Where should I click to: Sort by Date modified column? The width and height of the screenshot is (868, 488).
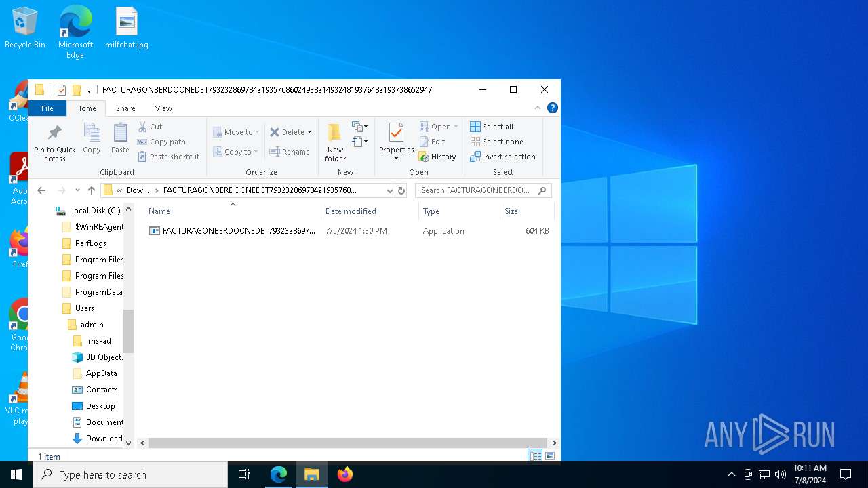tap(370, 211)
